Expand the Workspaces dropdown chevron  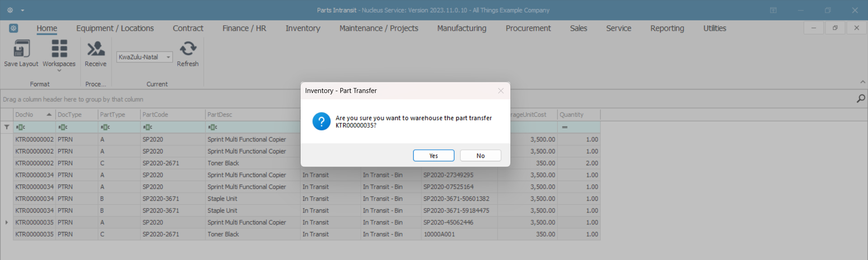coord(59,71)
